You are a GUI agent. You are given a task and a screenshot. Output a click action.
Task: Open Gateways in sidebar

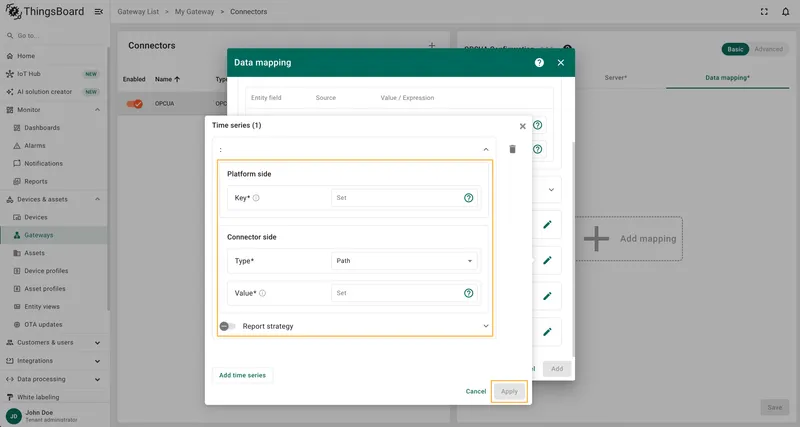click(55, 235)
